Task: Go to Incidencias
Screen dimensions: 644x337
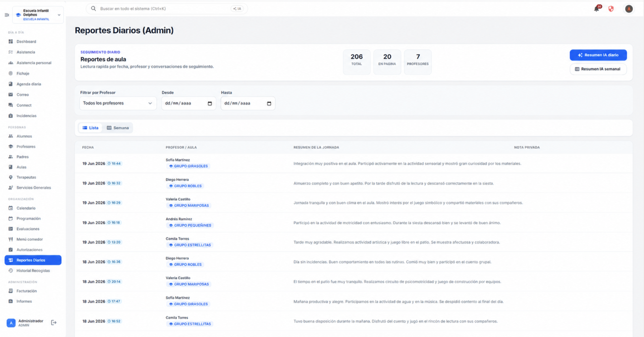Action: click(x=33, y=116)
